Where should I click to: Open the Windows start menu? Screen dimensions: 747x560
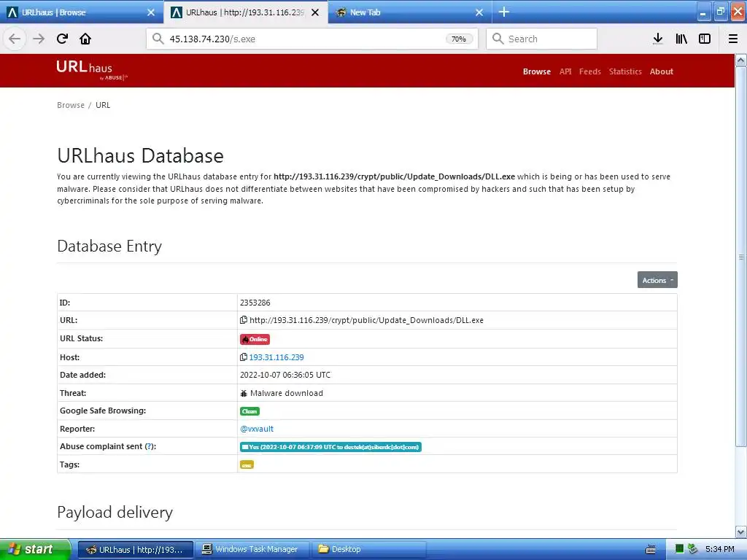pyautogui.click(x=35, y=550)
